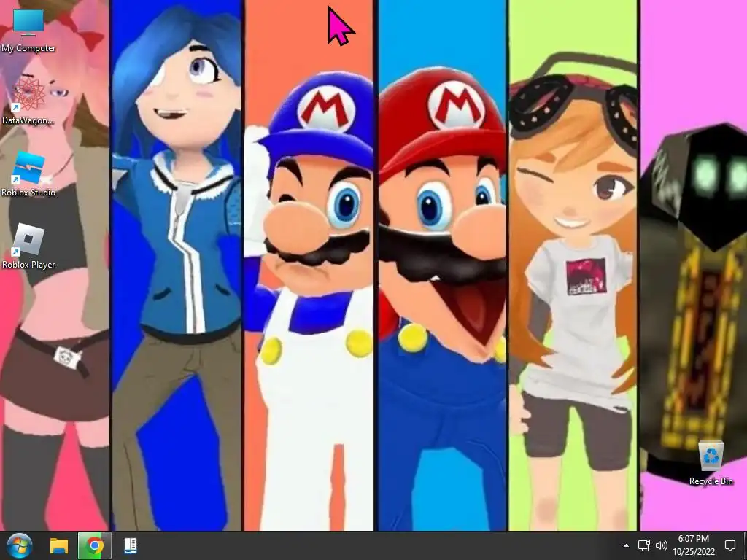Click the date 10/25/2022 in the tray
Image resolution: width=747 pixels, height=560 pixels.
[694, 553]
